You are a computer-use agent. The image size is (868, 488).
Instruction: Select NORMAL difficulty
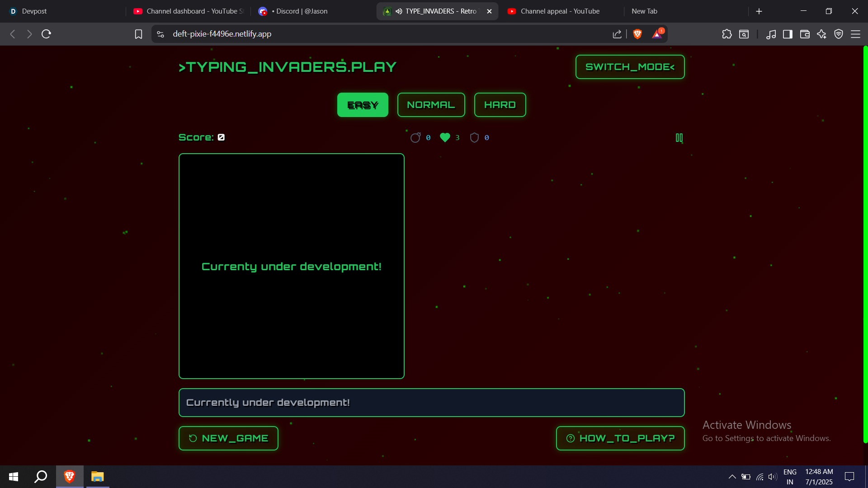pos(431,105)
